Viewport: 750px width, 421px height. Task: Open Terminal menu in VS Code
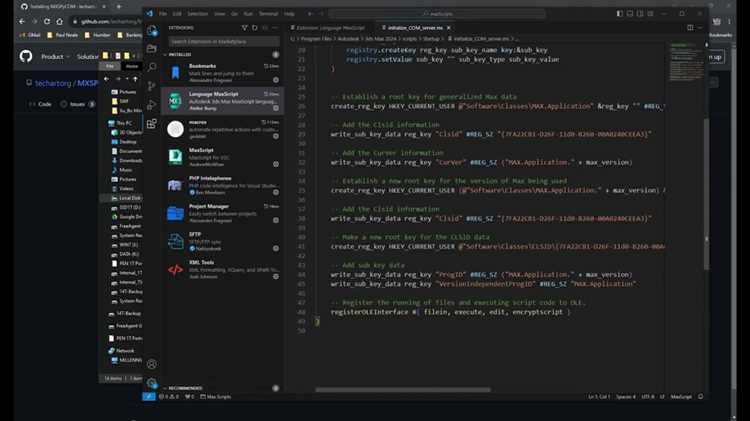[x=268, y=14]
